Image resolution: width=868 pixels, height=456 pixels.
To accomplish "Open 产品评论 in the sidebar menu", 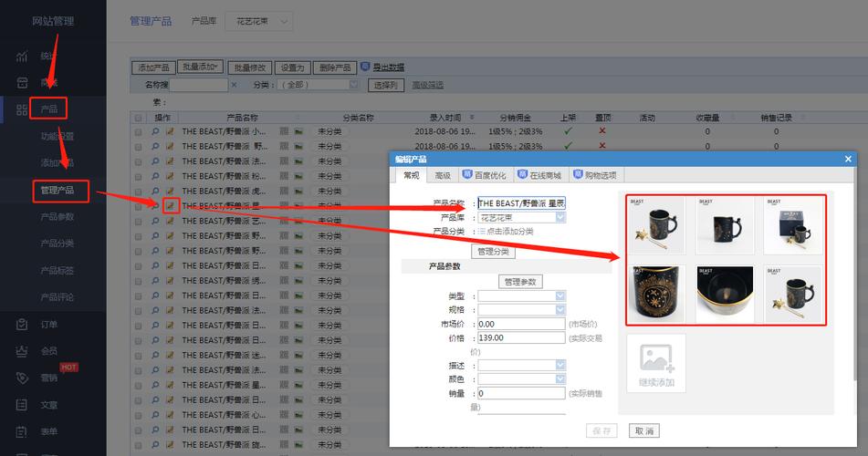I will [57, 297].
